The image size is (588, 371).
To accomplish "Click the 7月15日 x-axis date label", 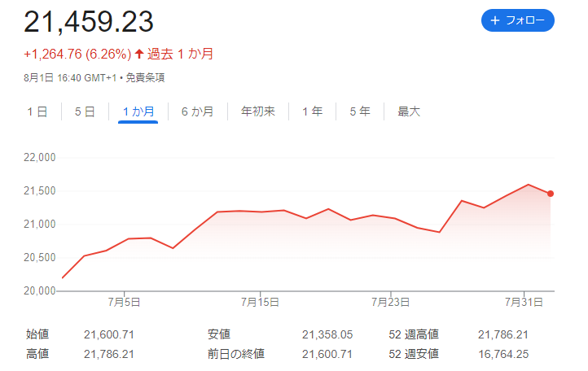I will [x=260, y=302].
